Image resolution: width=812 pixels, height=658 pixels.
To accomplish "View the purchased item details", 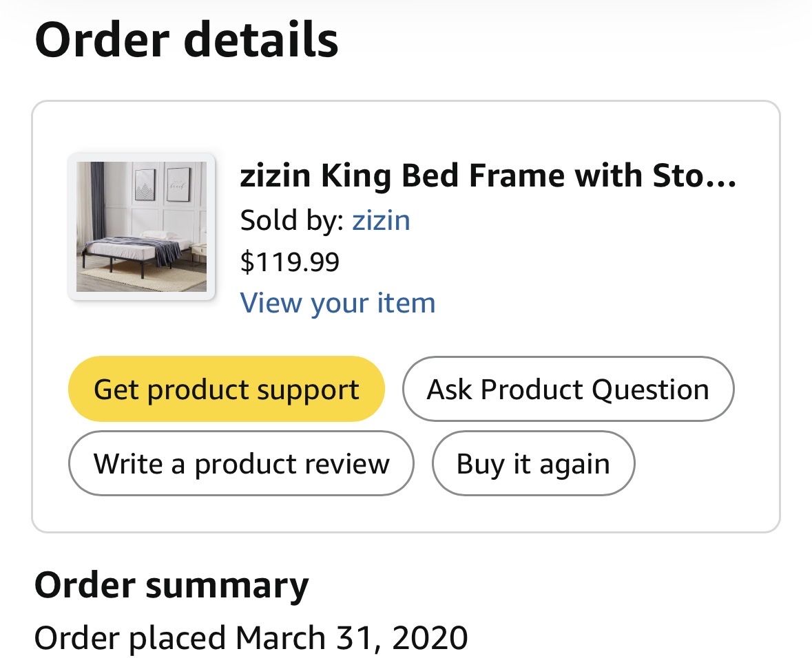I will click(x=338, y=302).
